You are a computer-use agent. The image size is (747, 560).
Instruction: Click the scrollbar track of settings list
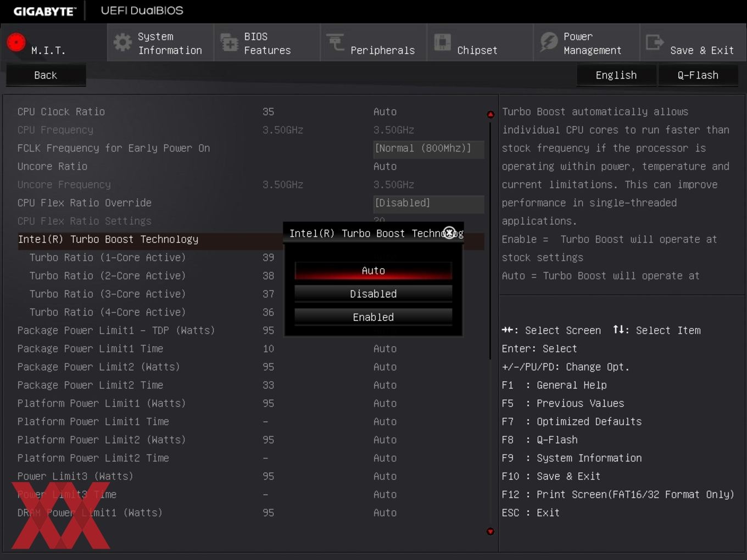pyautogui.click(x=490, y=323)
